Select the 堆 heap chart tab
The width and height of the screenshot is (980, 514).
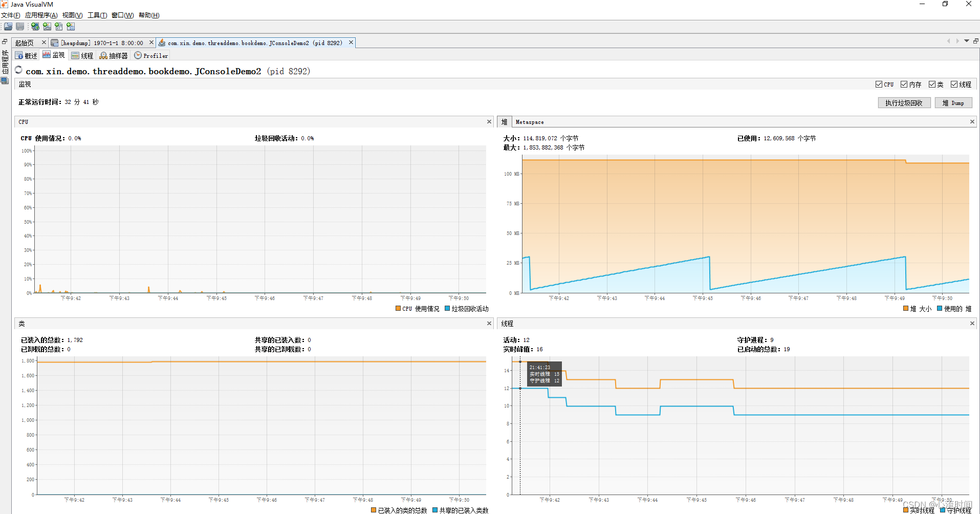(505, 122)
